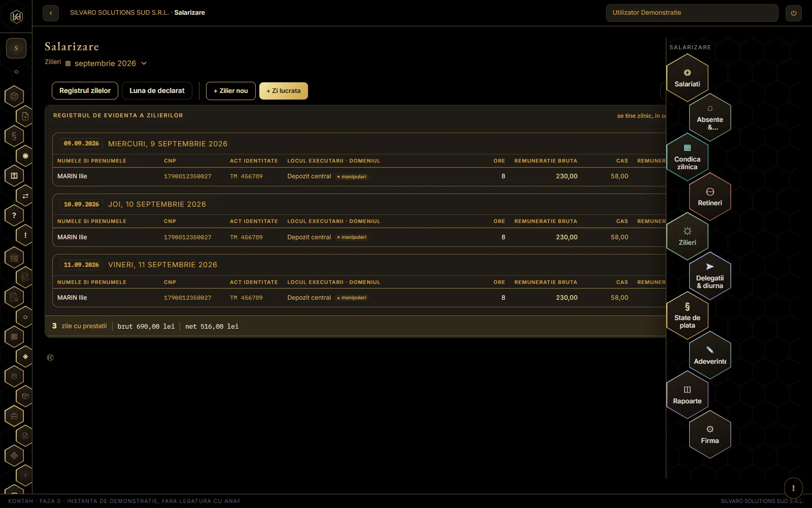Click the power logout icon
812x508 pixels.
794,13
